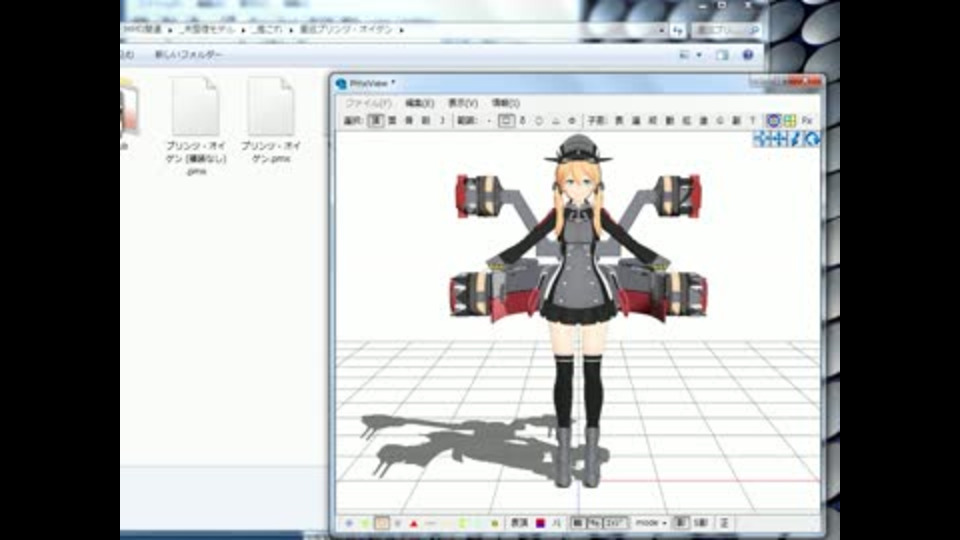Screen dimensions: 960x540
Task: Open the 情報(I) menu in PmxView
Action: pos(506,103)
